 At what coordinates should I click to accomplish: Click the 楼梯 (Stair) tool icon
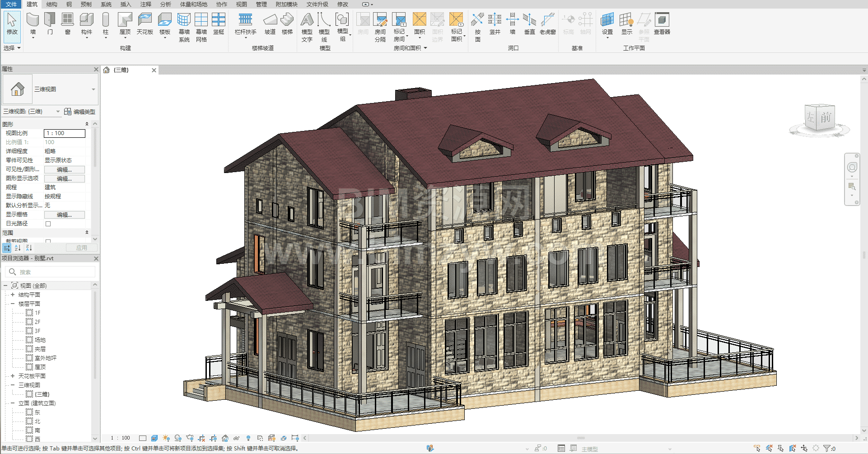(x=287, y=20)
